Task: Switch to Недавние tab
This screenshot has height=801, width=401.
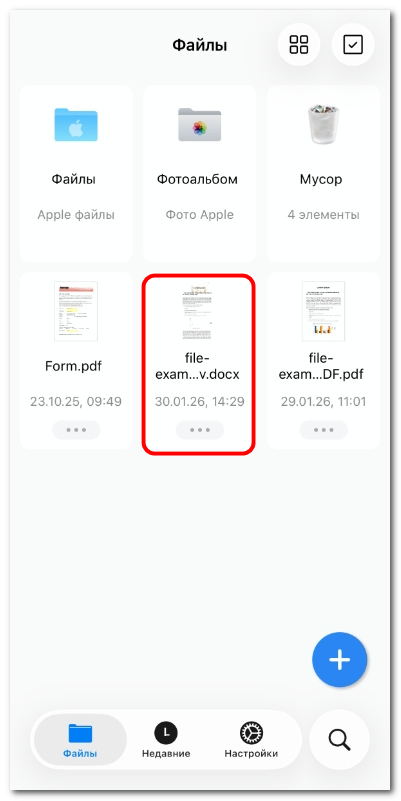Action: 166,739
